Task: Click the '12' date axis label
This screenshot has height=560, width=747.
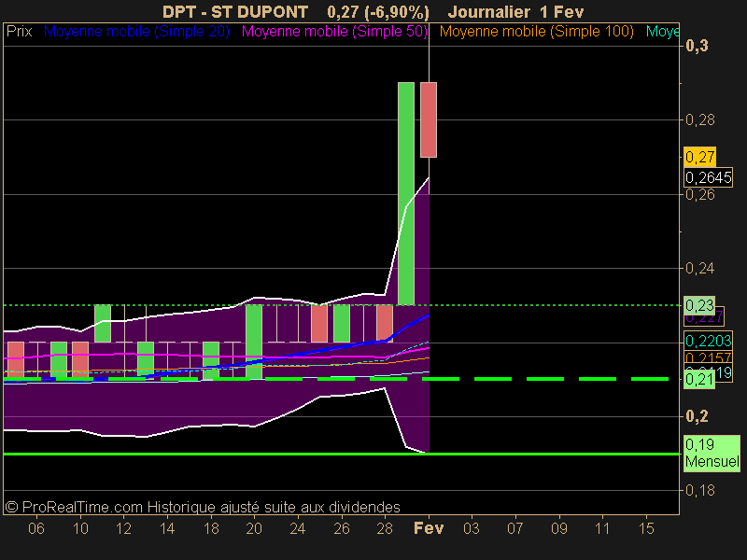Action: pyautogui.click(x=123, y=528)
